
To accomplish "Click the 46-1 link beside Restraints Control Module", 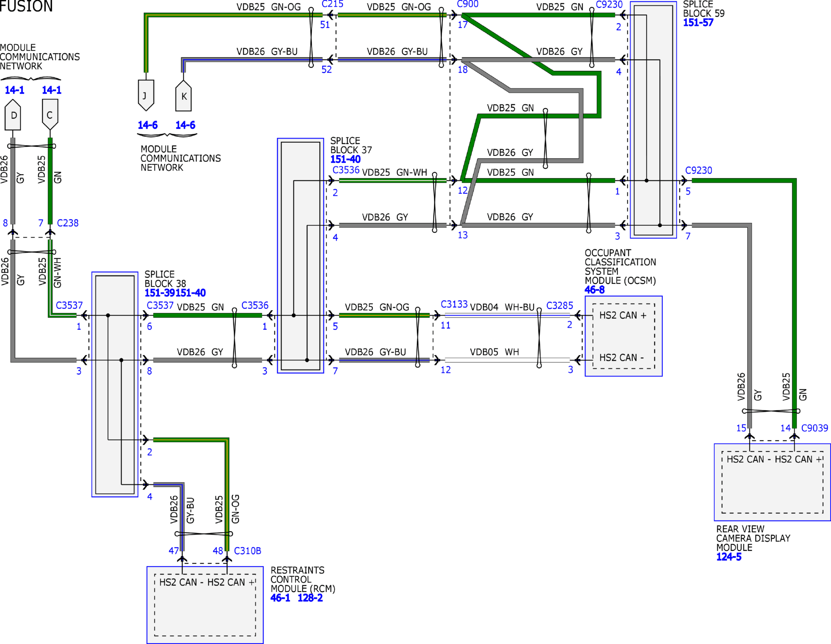I will [280, 598].
